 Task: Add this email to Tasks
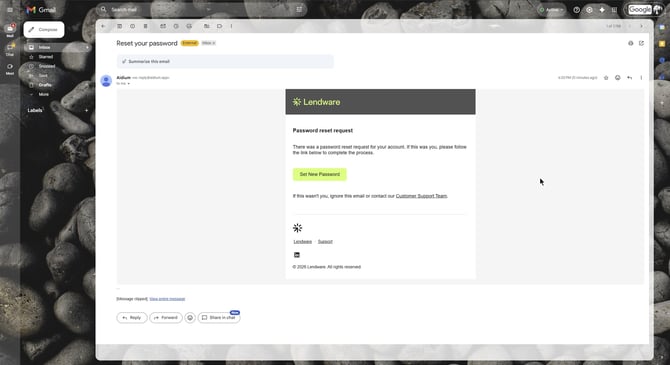point(189,26)
